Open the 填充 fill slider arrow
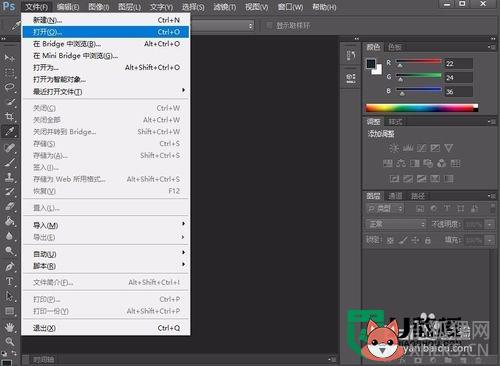 point(489,240)
